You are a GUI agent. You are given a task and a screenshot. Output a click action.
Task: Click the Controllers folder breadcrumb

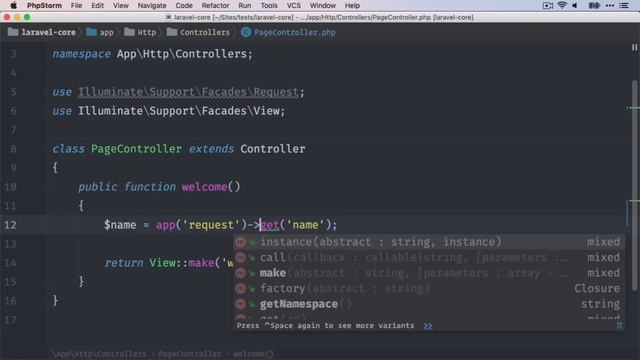click(198, 32)
